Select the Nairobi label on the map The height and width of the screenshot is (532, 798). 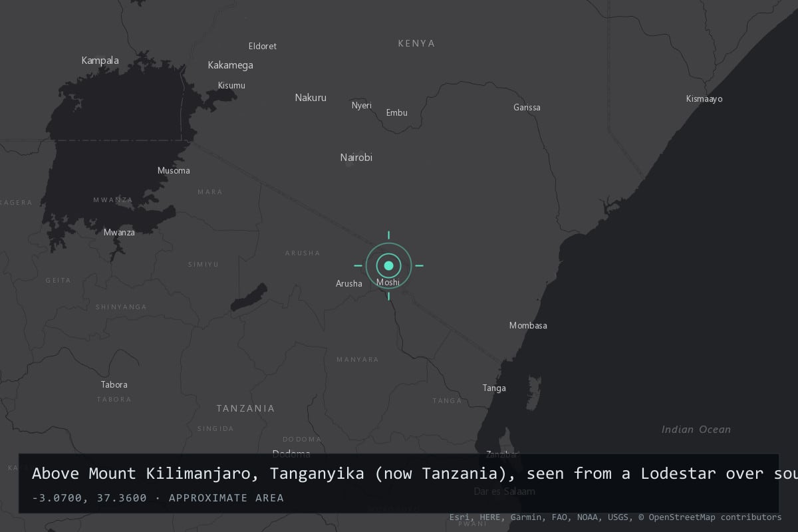356,158
